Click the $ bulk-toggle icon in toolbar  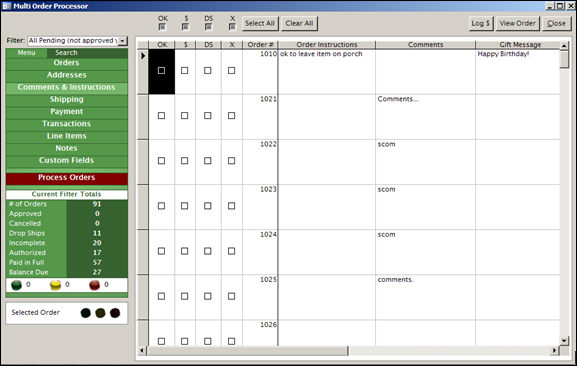185,27
